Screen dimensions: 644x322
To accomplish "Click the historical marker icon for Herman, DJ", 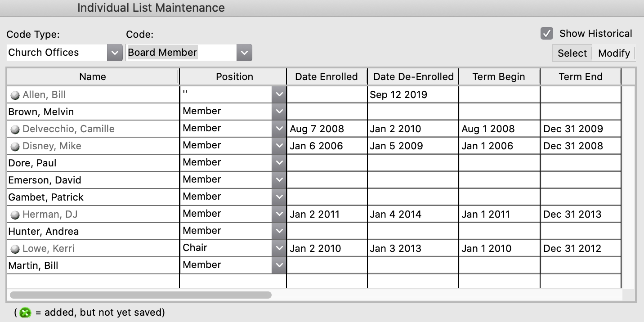I will point(15,215).
